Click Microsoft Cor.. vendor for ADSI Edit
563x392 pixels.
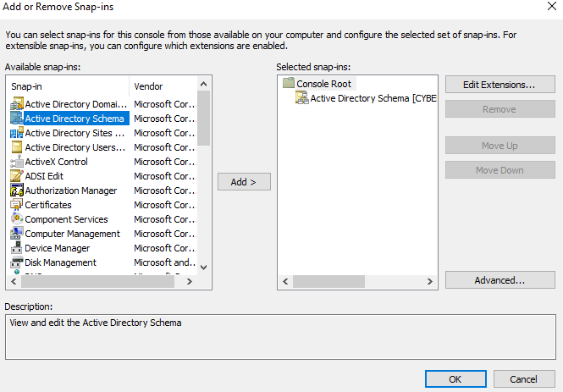(x=165, y=176)
